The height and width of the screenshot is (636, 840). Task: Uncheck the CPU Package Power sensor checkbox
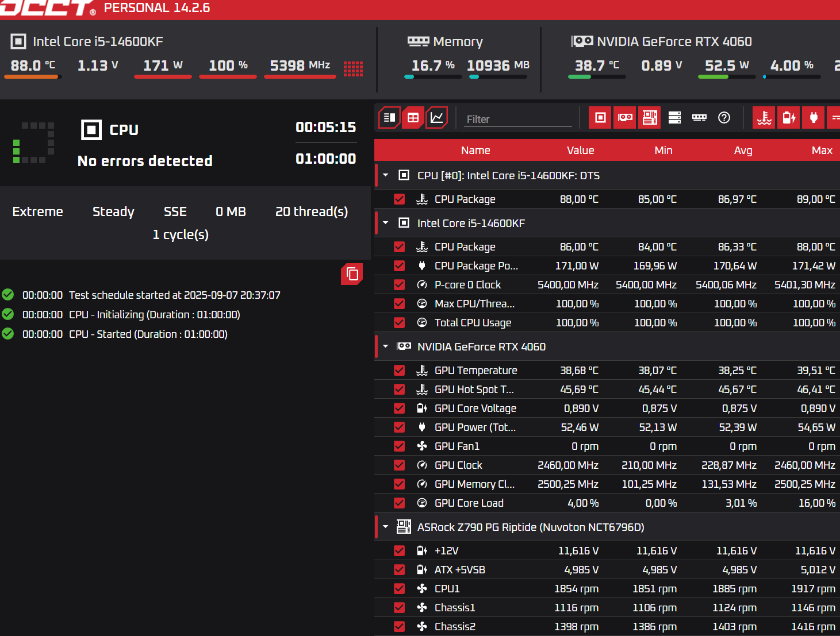[399, 266]
